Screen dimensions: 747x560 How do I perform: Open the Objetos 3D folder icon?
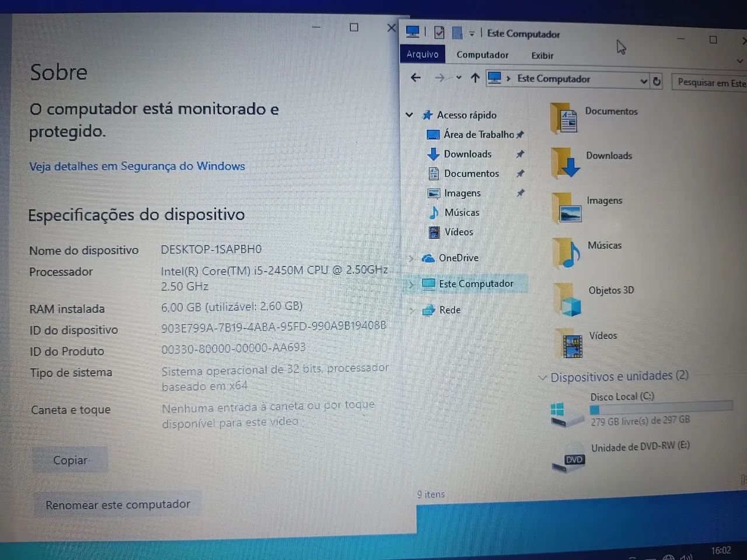tap(568, 299)
